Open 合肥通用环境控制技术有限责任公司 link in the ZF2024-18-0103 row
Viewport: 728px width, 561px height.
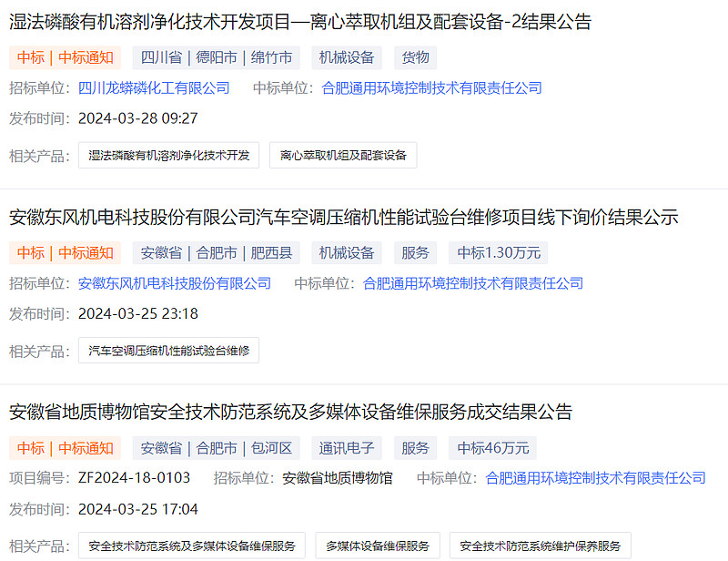(596, 478)
